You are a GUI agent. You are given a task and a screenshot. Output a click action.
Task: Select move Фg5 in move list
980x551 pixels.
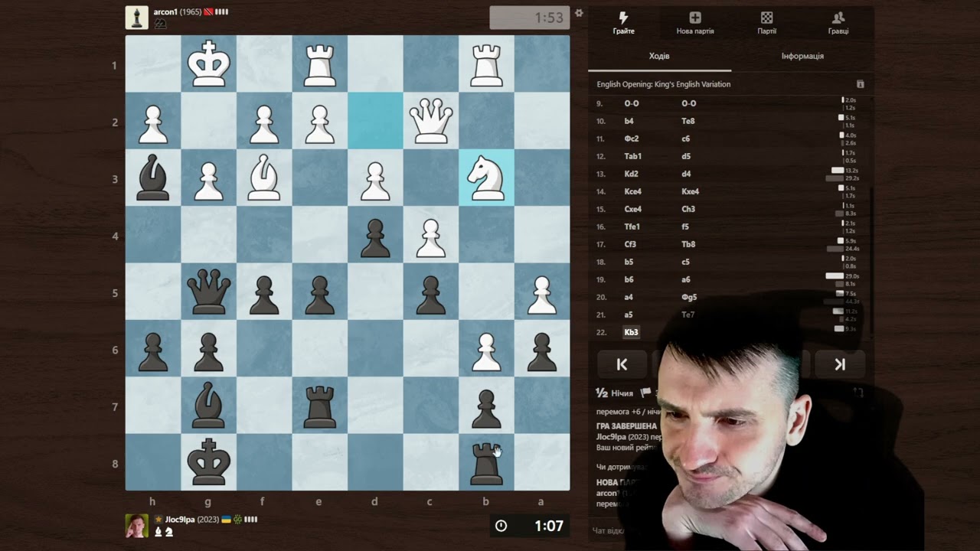click(x=689, y=297)
